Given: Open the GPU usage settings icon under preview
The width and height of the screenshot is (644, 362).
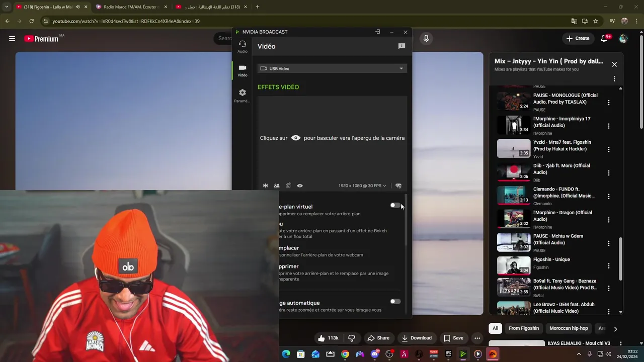Looking at the screenshot, I should [398, 186].
